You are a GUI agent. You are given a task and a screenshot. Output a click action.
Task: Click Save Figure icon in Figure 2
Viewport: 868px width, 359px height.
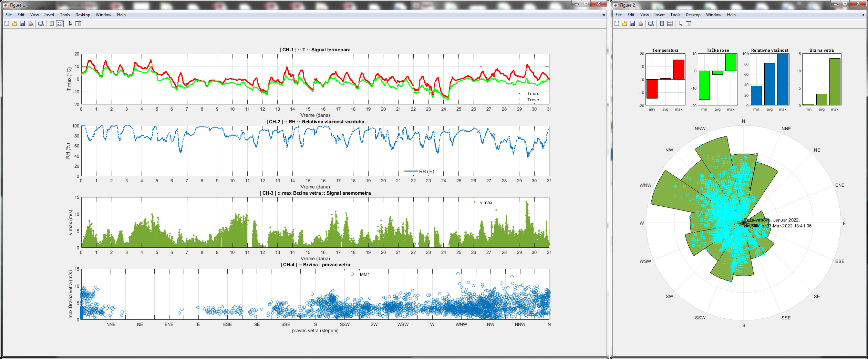tap(632, 24)
